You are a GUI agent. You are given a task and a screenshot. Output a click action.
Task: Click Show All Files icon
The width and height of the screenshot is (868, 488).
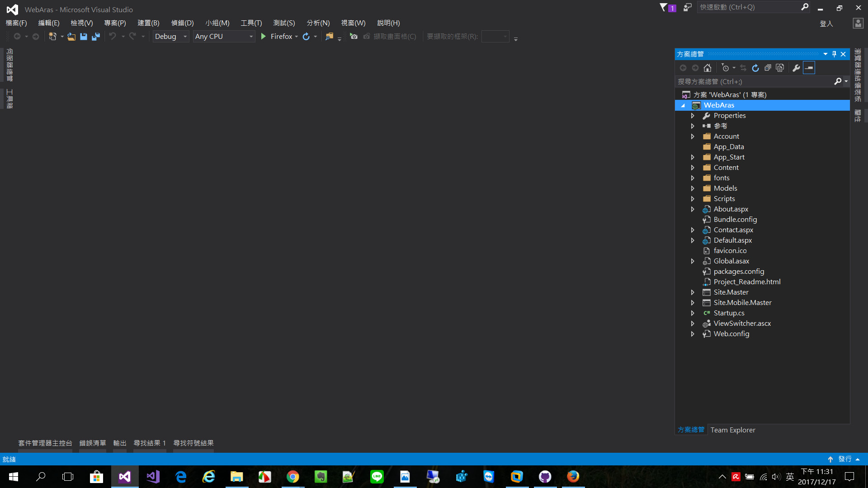pyautogui.click(x=780, y=68)
